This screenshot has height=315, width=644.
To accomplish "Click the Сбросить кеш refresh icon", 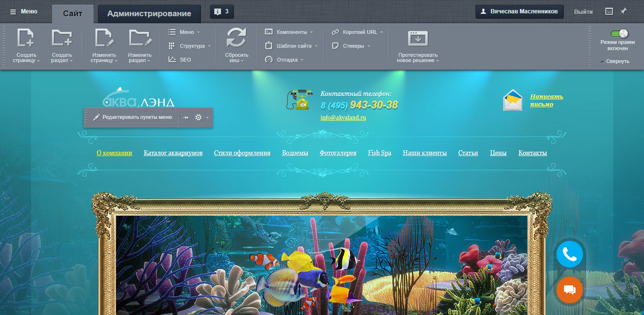I will [x=236, y=38].
